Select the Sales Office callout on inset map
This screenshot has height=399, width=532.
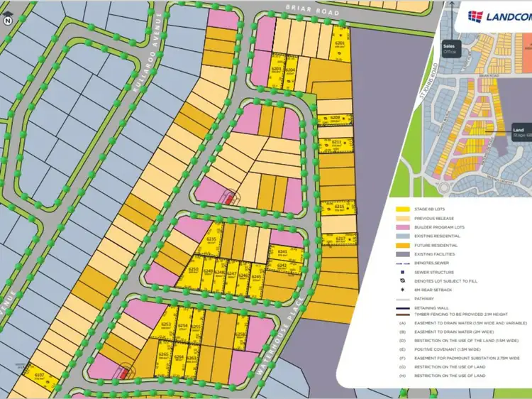coord(451,49)
